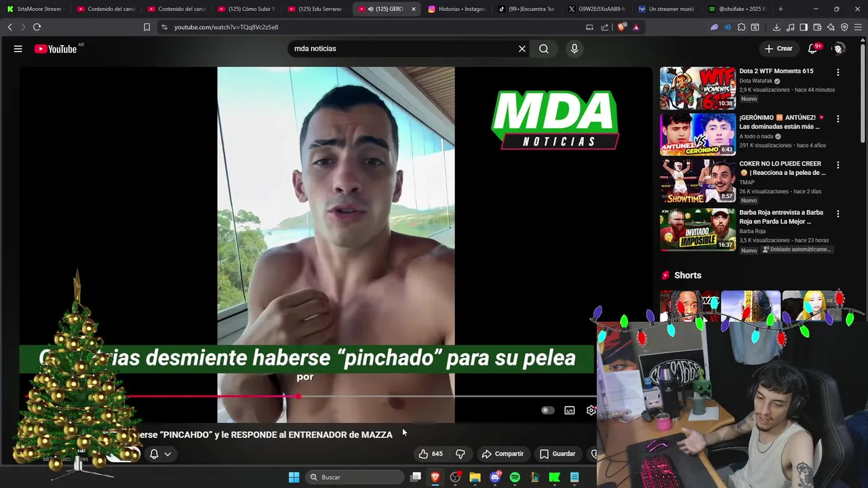868x488 pixels.
Task: Open Task View on the taskbar
Action: click(416, 477)
